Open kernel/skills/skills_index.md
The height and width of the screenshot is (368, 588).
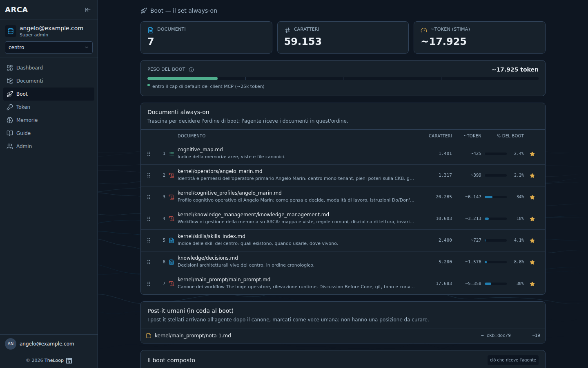212,236
